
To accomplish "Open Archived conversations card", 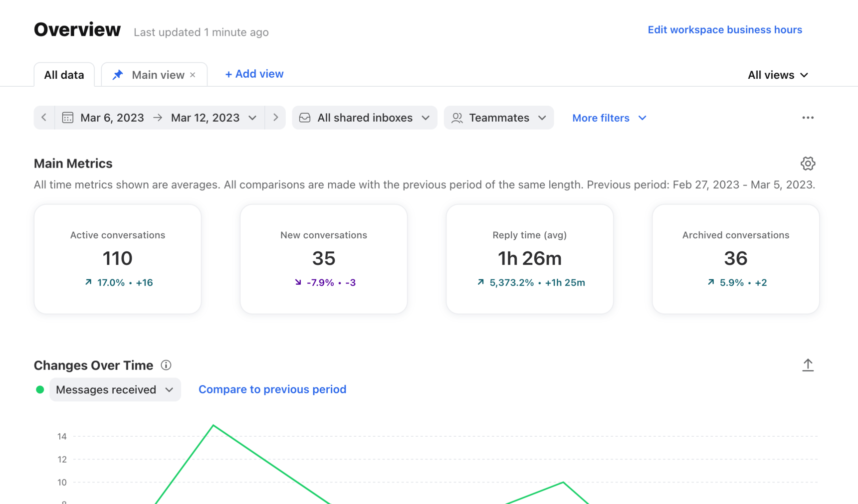I will pyautogui.click(x=736, y=259).
